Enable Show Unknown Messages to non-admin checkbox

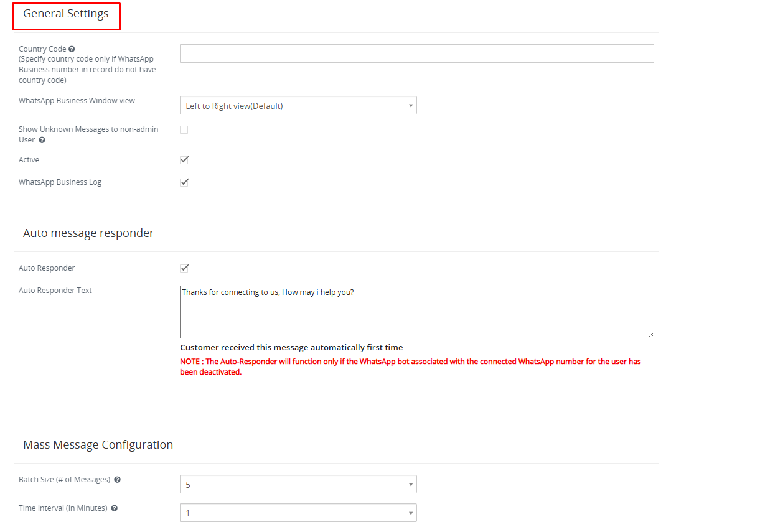coord(184,129)
